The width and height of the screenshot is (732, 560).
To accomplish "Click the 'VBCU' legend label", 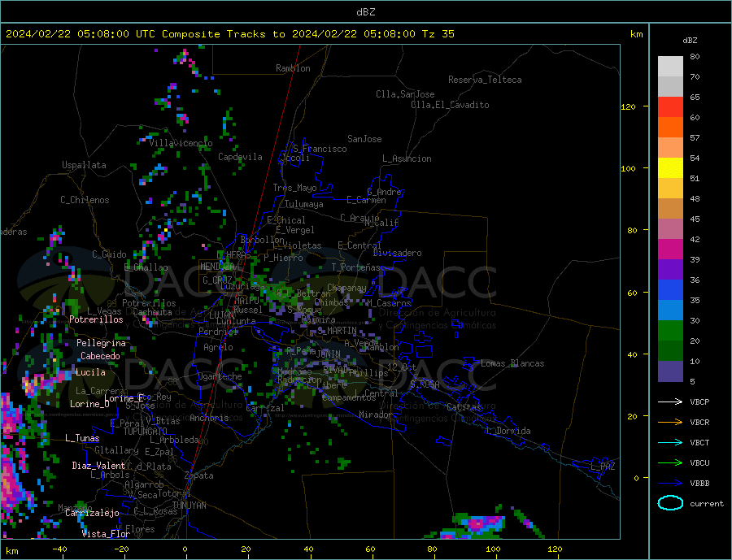I will click(699, 463).
